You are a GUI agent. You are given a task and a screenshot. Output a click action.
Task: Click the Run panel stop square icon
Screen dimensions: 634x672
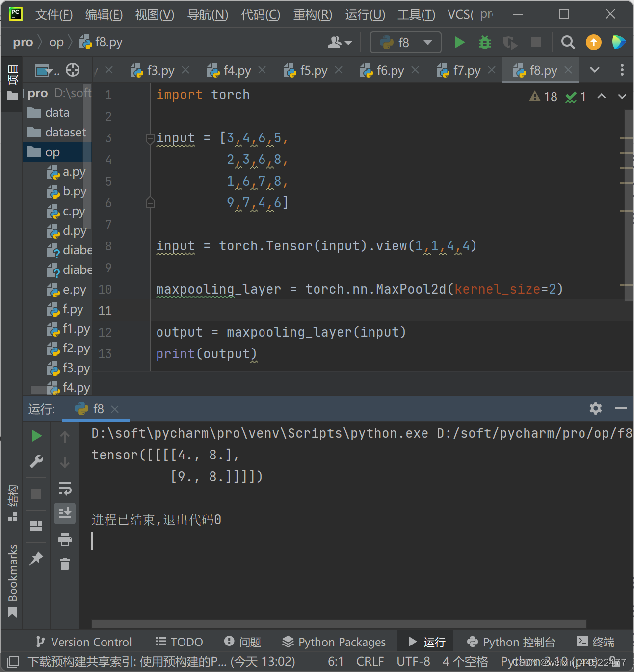(x=36, y=493)
